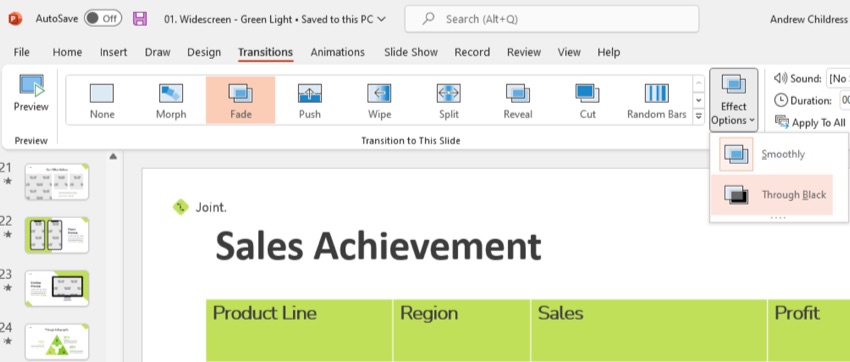The height and width of the screenshot is (362, 850).
Task: Select the Transitions tab
Action: pos(266,52)
